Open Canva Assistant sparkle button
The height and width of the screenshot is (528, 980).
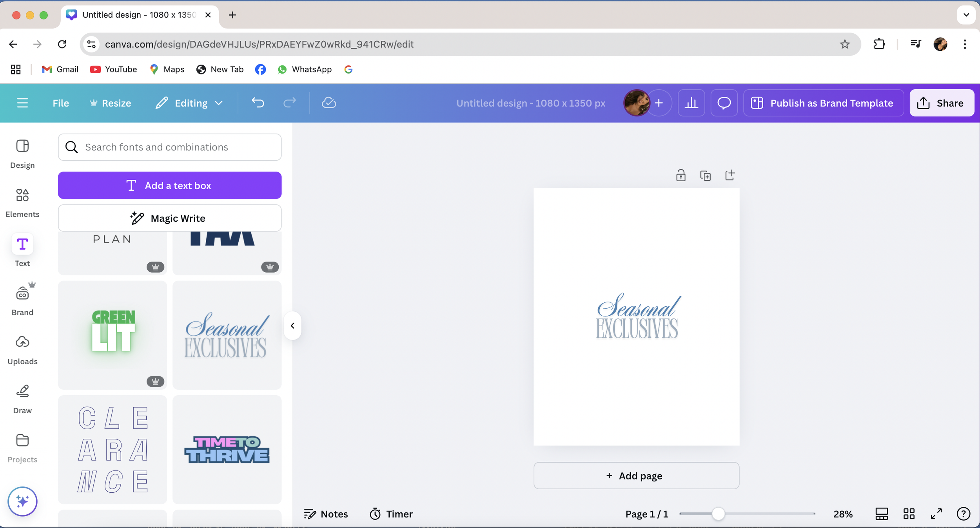22,501
